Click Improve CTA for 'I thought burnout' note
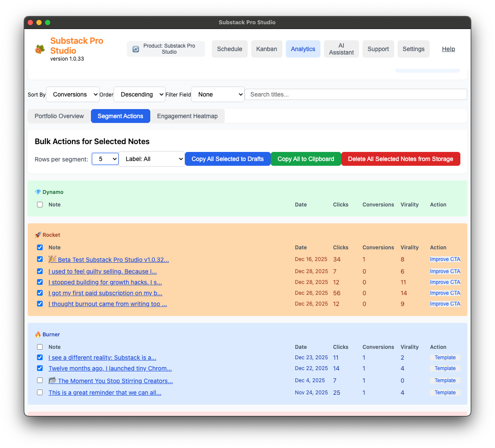 coord(445,304)
